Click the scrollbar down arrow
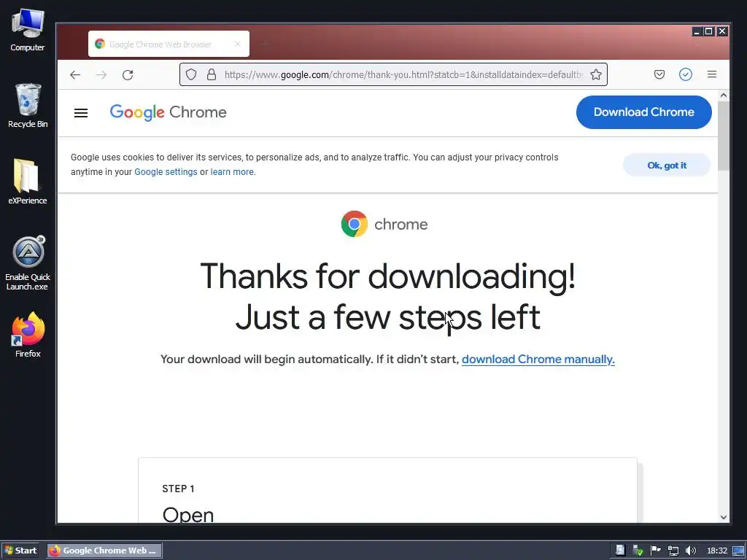The width and height of the screenshot is (747, 560). tap(724, 517)
